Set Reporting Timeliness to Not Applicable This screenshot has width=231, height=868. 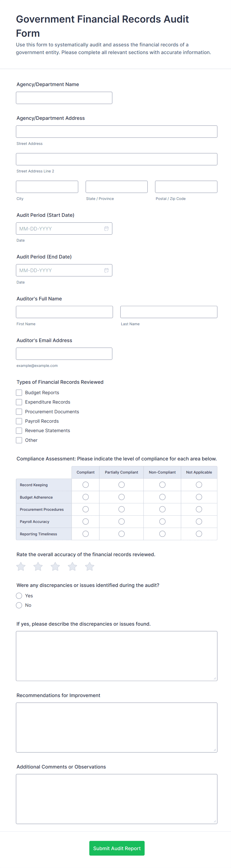[199, 534]
